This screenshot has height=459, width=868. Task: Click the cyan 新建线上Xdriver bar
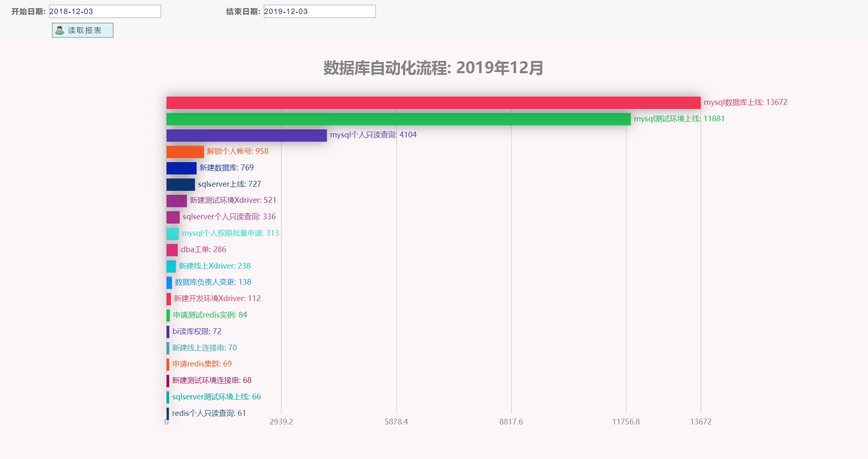click(171, 267)
